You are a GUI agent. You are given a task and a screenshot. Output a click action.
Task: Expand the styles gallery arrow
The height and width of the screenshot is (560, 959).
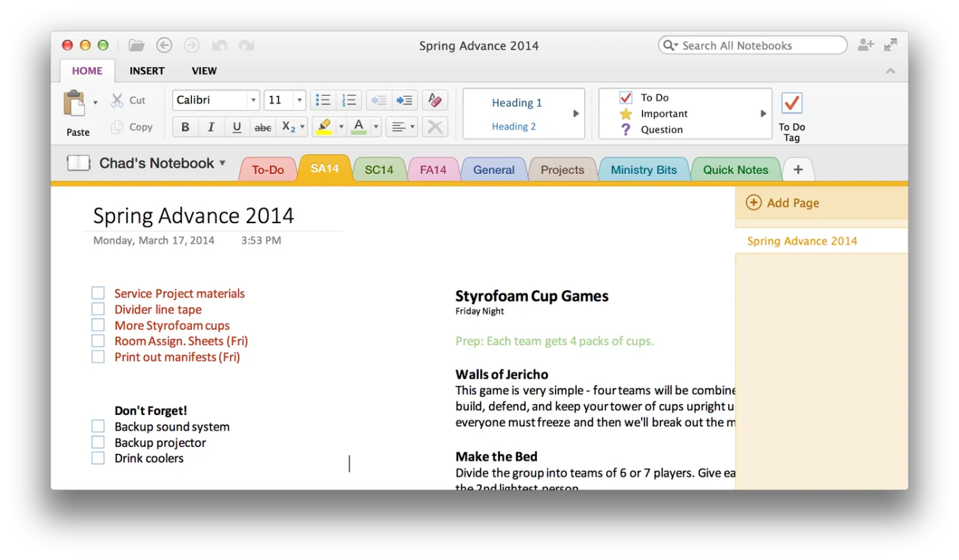576,114
